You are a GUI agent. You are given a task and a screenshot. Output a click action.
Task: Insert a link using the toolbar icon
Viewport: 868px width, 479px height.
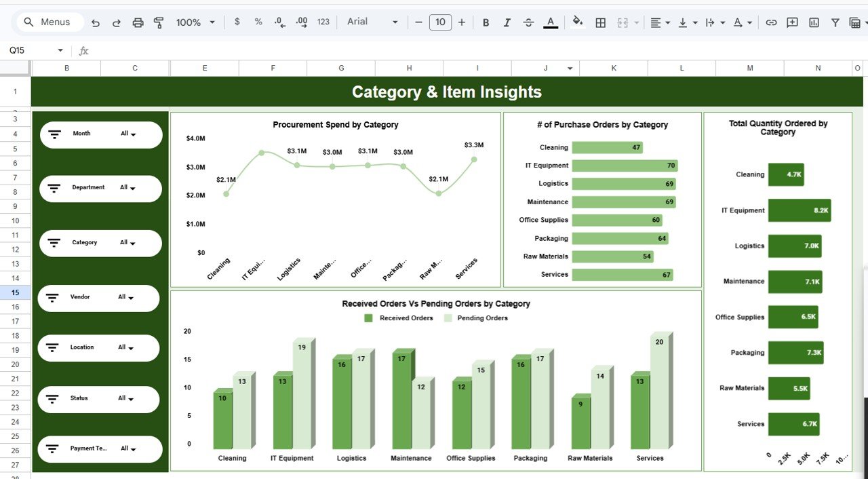click(771, 22)
